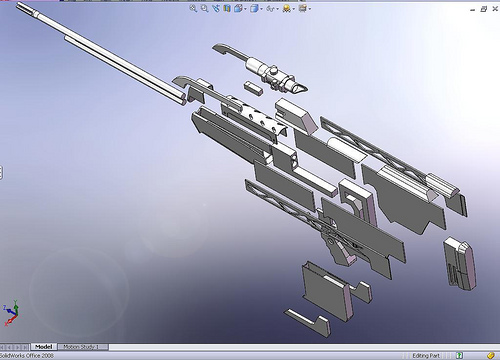
Task: Click the left panel expand handle
Action: click(x=1, y=173)
